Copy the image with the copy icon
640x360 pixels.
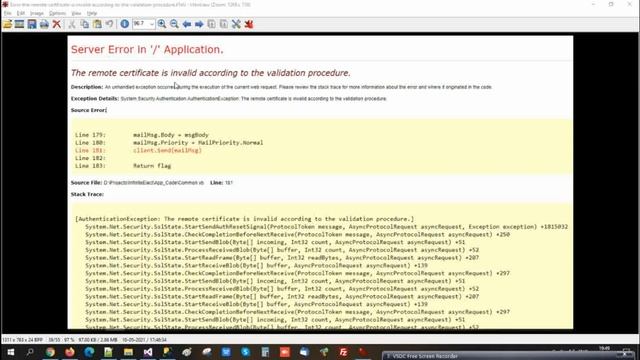coord(84,24)
